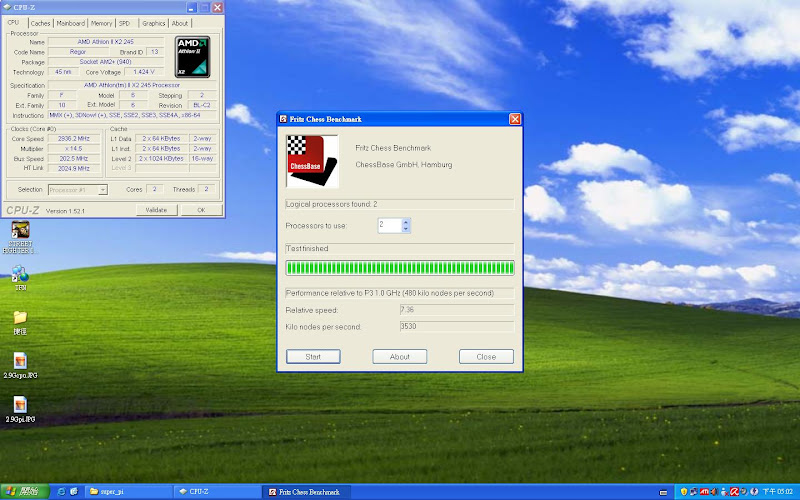Switch to the super_pi taskbar button
800x500 pixels.
(129, 492)
